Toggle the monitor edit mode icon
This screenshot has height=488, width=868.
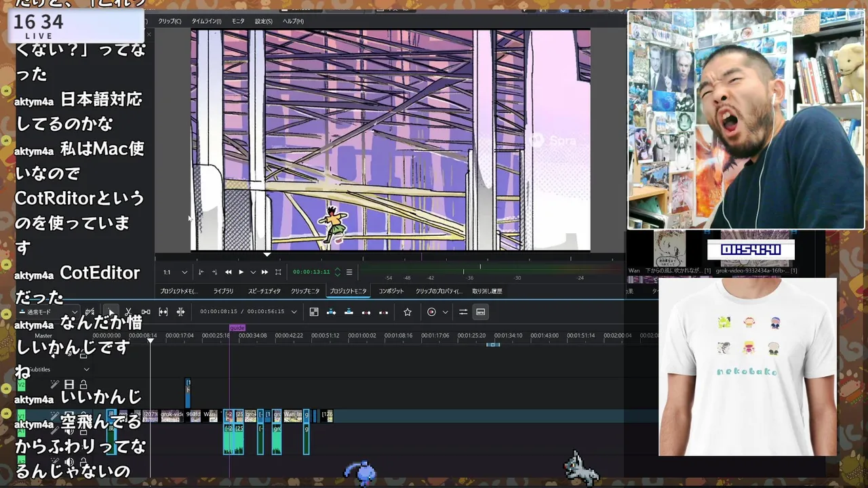coord(278,272)
